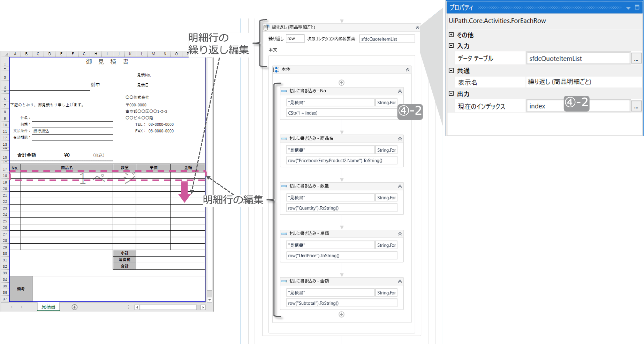Collapse the 入力 property group
This screenshot has height=344, width=644.
coord(451,46)
